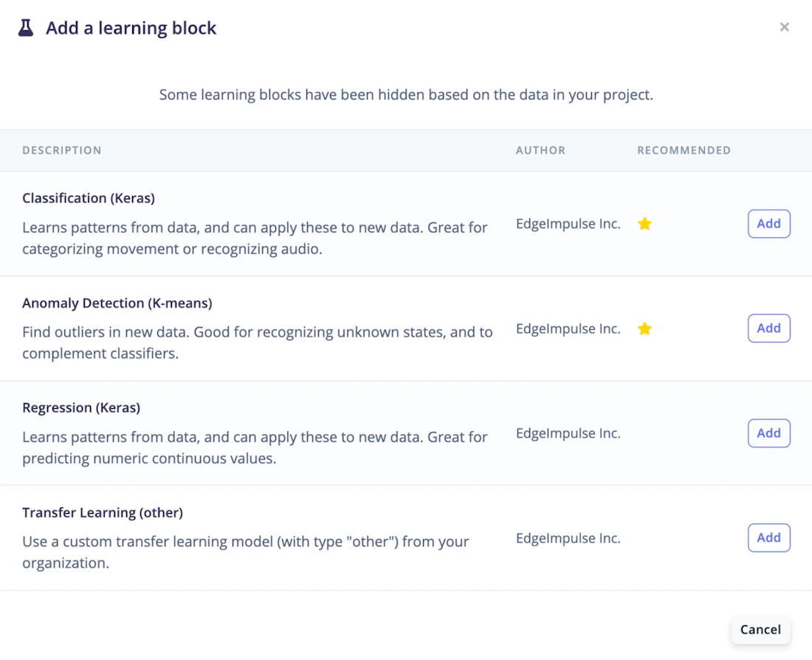Select the Anomaly Detection (K-means) title
Screen dimensions: 812x660
tap(117, 303)
